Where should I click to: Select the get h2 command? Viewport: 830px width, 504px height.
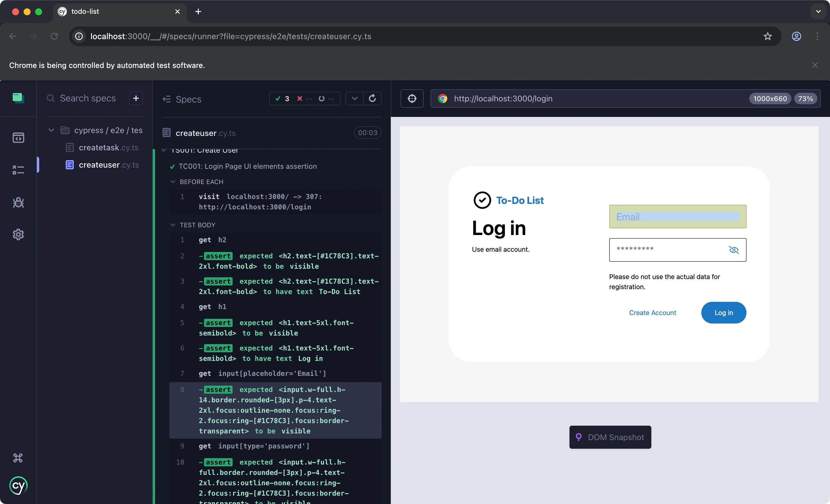276,240
